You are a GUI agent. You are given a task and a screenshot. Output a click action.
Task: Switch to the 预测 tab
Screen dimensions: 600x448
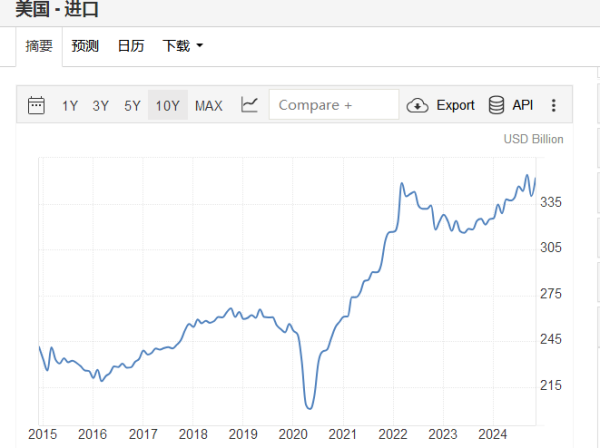tap(85, 46)
